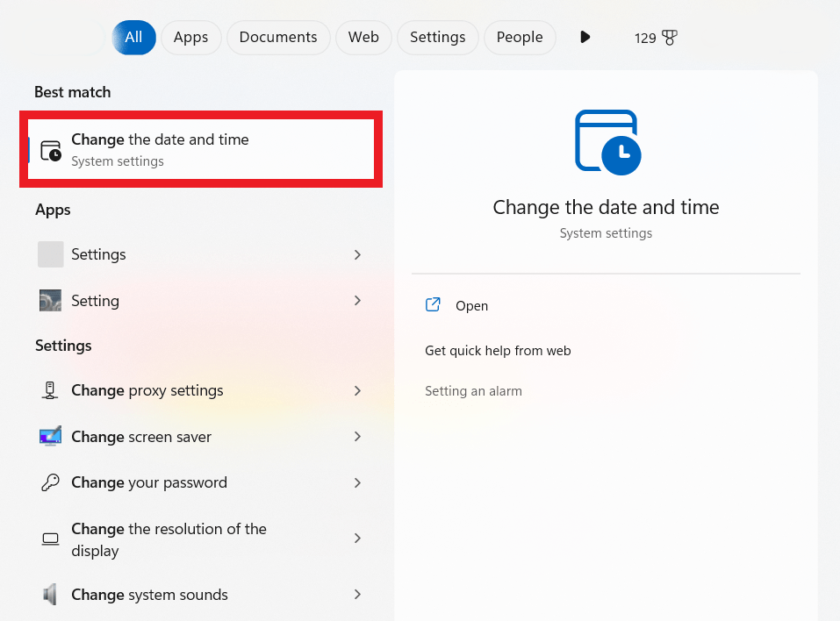Image resolution: width=840 pixels, height=621 pixels.
Task: Click the rewards trophy icon
Action: pyautogui.click(x=670, y=38)
